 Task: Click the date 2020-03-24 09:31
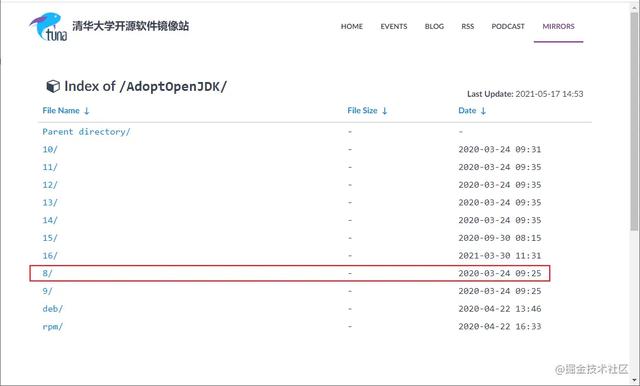tap(500, 149)
